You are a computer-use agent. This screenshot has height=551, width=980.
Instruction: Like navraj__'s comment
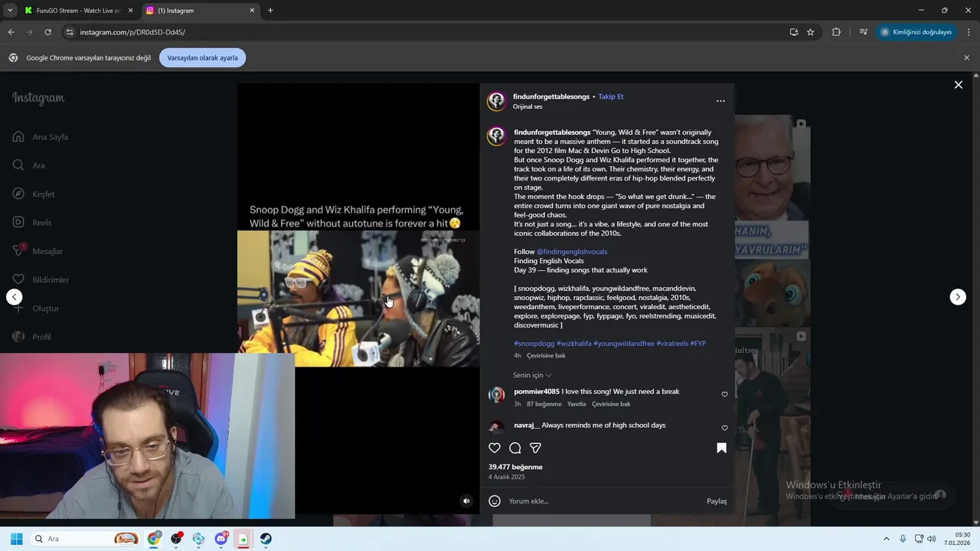pos(724,429)
